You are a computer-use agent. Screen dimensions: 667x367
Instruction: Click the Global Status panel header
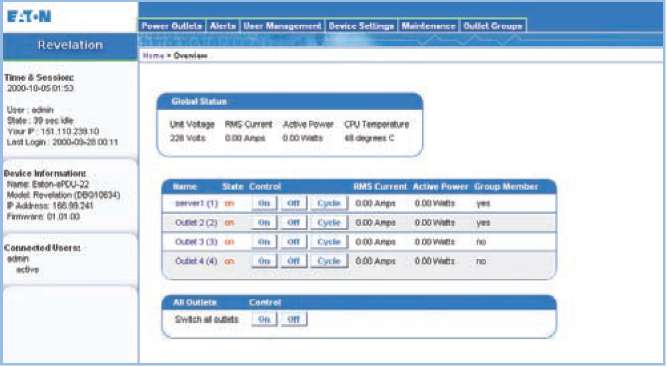point(290,102)
